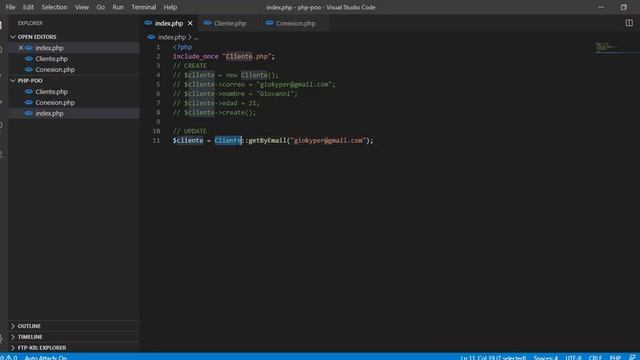Select encoding via UTF-8 status item

pos(573,357)
